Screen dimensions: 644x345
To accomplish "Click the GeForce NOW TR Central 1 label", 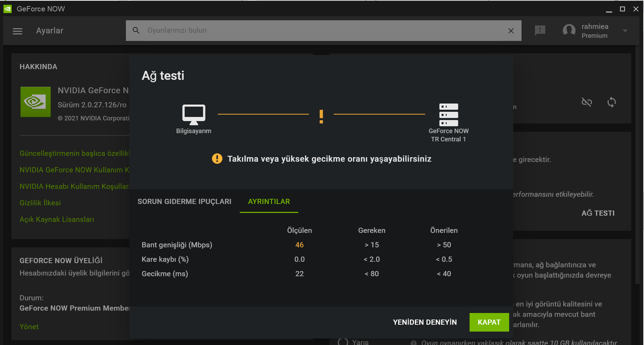I will 449,135.
